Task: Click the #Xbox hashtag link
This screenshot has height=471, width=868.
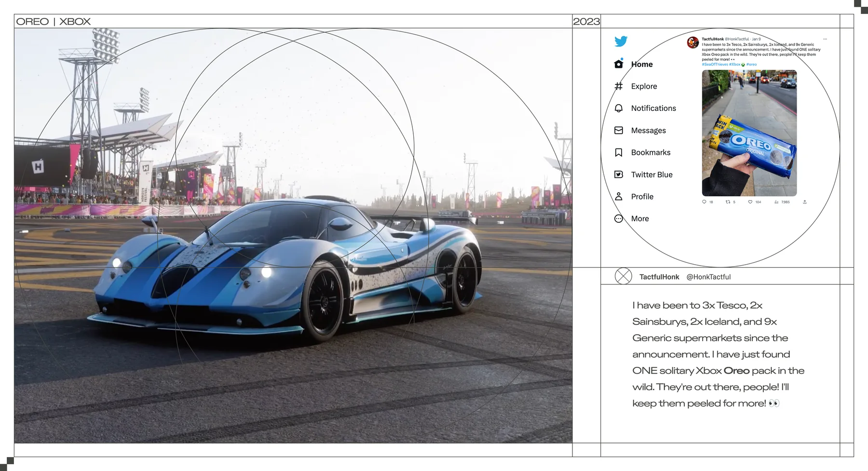Action: point(735,64)
